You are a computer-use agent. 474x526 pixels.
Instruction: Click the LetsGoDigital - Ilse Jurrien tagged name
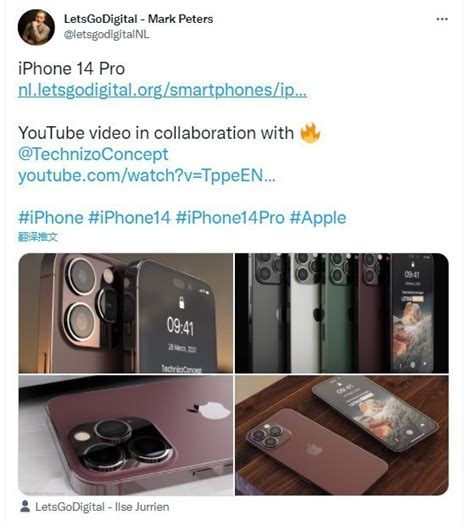pos(102,507)
